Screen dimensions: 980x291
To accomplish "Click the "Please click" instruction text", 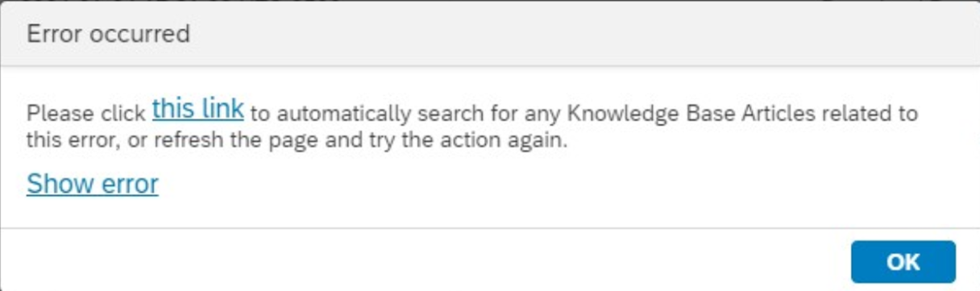I will (x=86, y=113).
